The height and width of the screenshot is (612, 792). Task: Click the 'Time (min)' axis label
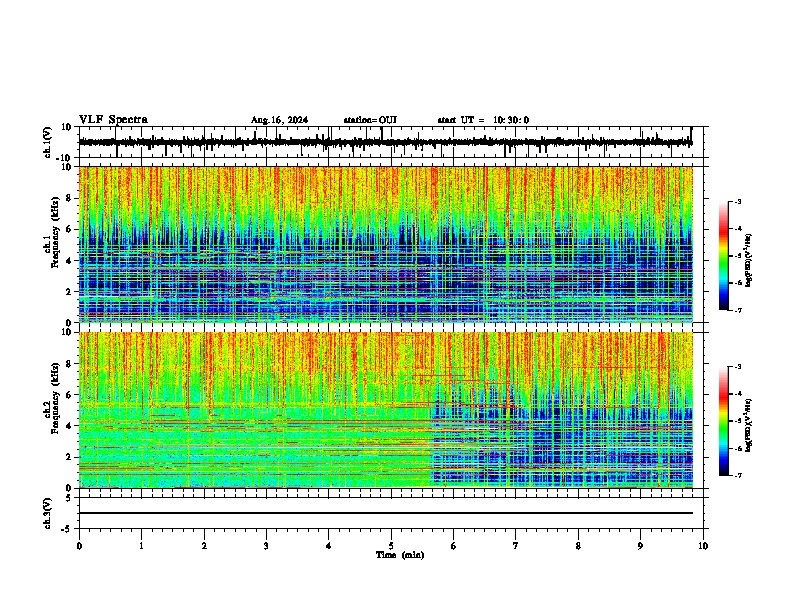pos(400,555)
